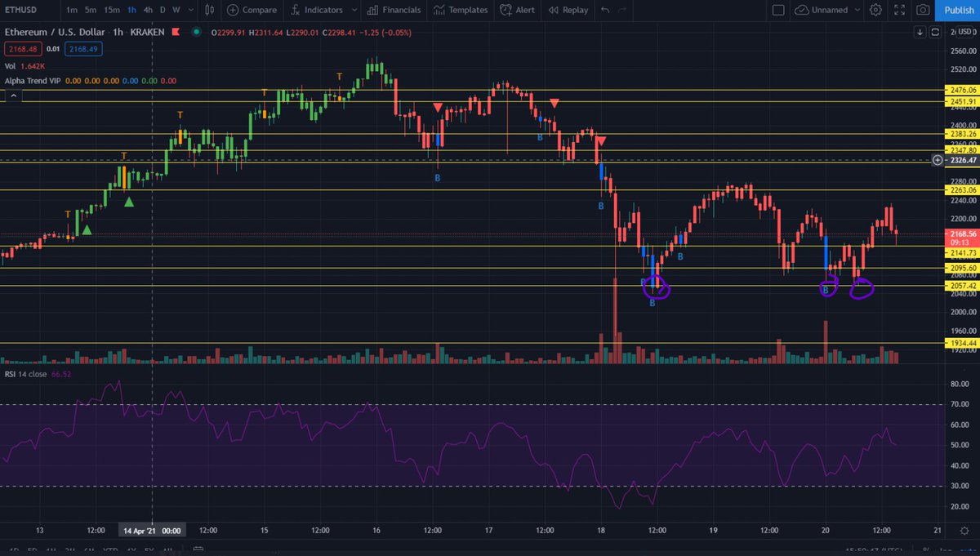The image size is (980, 556).
Task: Click the buy price 2168.49 button
Action: (x=82, y=49)
